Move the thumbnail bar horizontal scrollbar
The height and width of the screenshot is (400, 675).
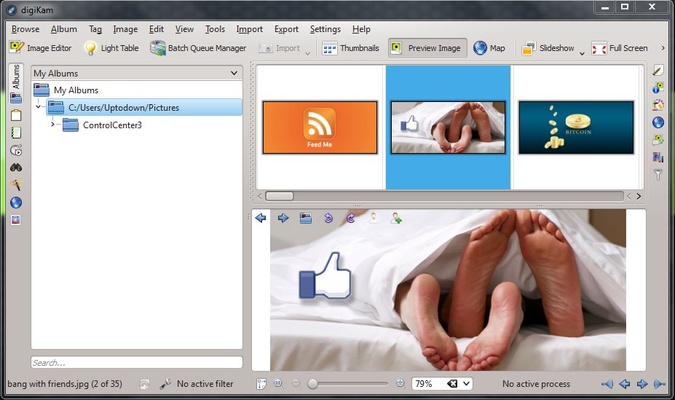tap(279, 196)
